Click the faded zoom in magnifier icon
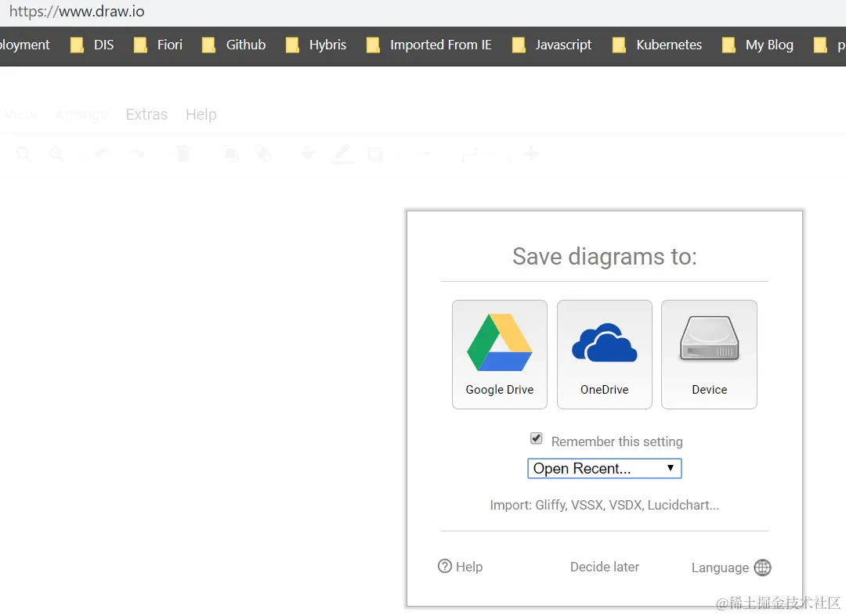 click(23, 154)
